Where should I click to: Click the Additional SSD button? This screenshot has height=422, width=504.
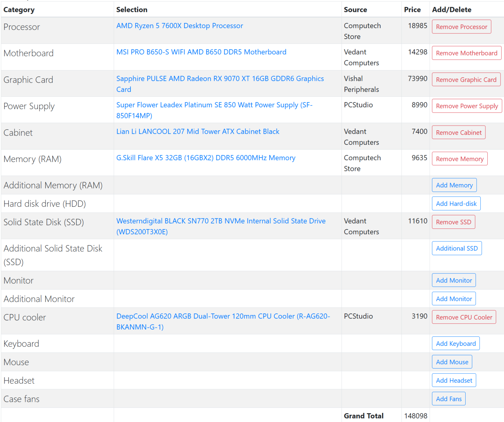(456, 248)
